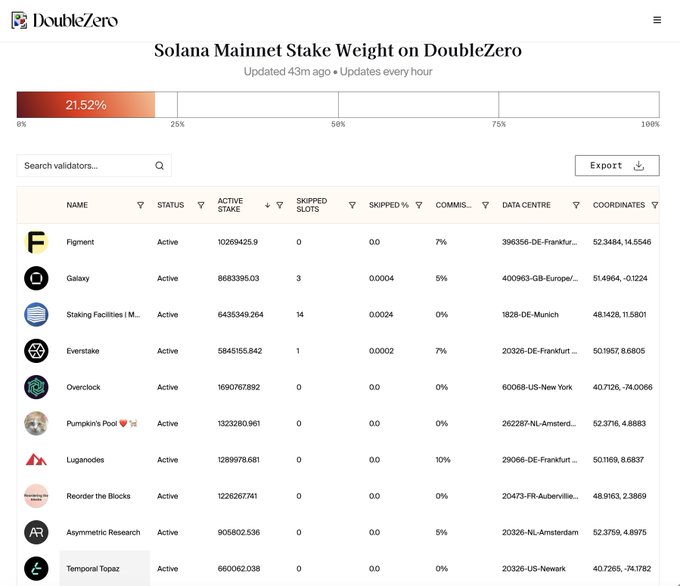Export the validator table
Screen dimensions: 680x586
click(x=616, y=166)
